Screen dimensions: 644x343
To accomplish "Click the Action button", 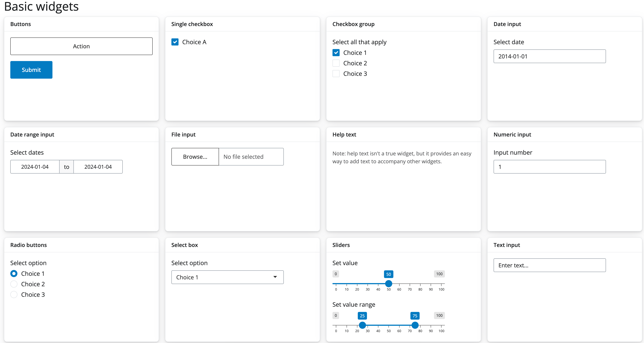I will tap(81, 46).
